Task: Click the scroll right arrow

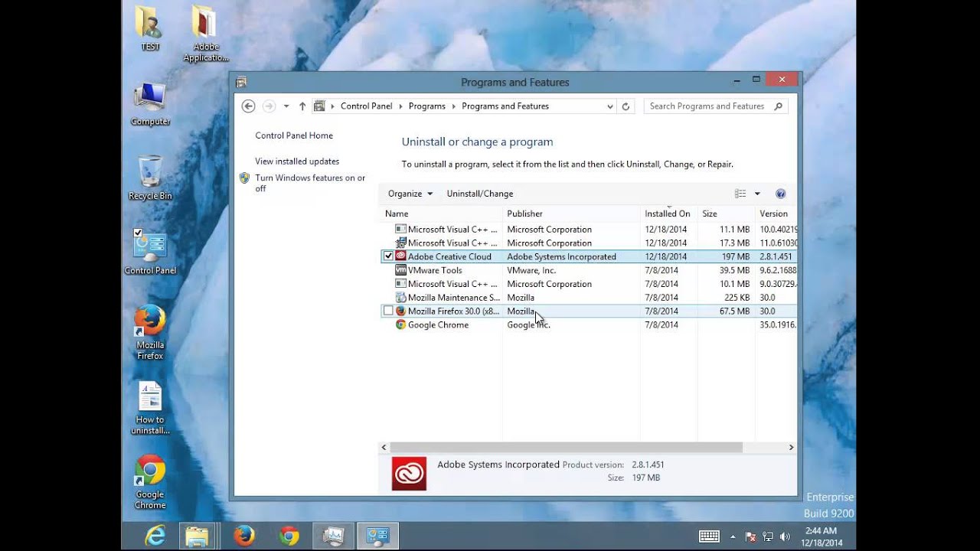Action: click(x=791, y=447)
